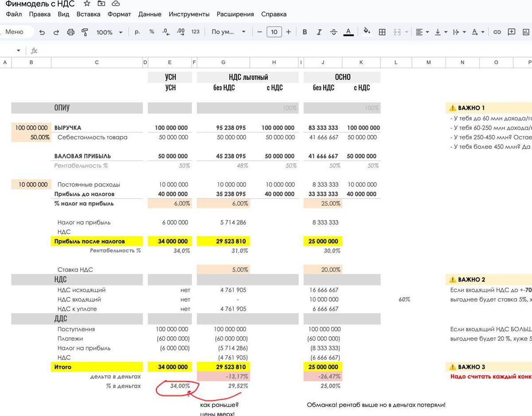Image resolution: width=532 pixels, height=416 pixels.
Task: Select the ВАЖНО 3 header cell
Action: 489,367
